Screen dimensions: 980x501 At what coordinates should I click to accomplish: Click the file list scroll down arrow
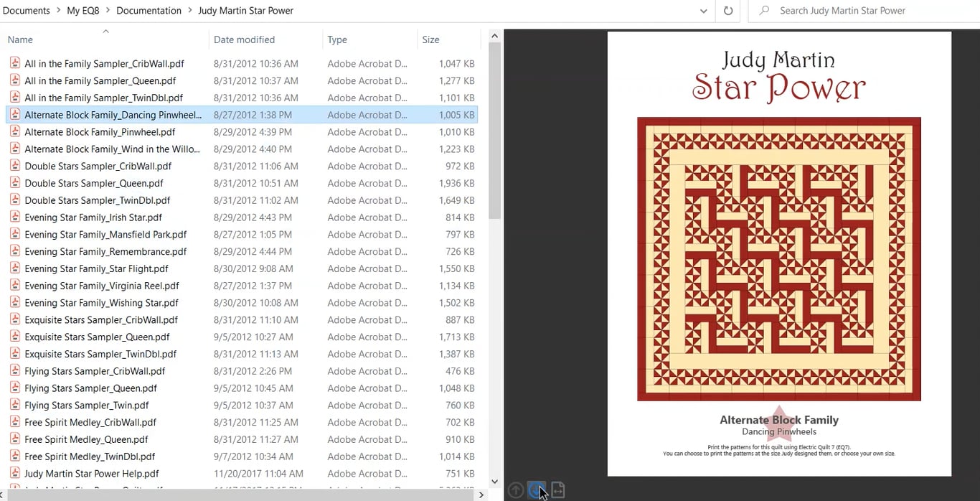coord(494,482)
